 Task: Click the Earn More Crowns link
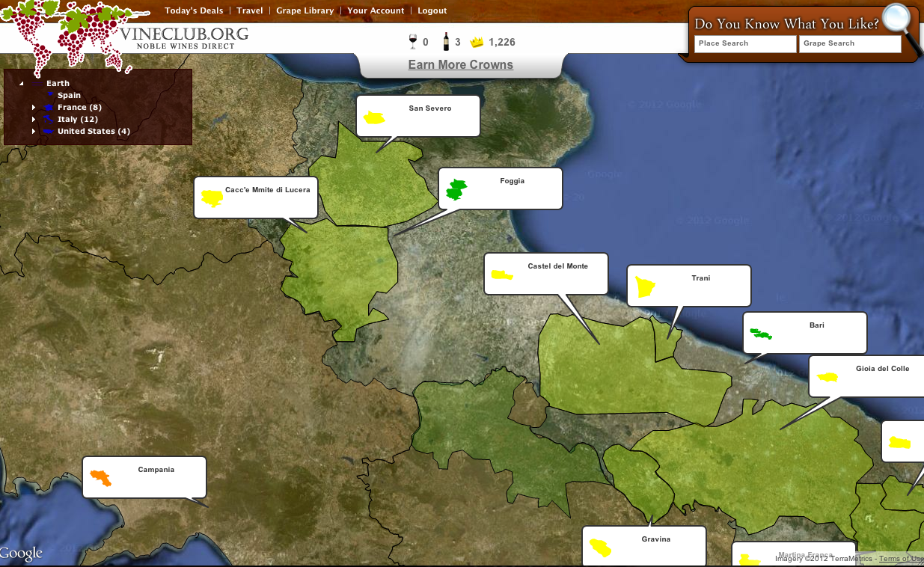(461, 64)
